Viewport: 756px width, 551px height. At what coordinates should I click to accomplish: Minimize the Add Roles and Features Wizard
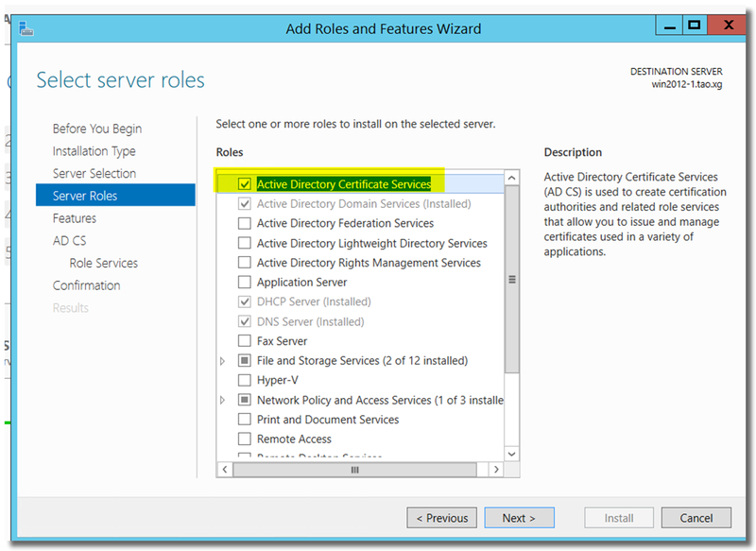coord(670,26)
